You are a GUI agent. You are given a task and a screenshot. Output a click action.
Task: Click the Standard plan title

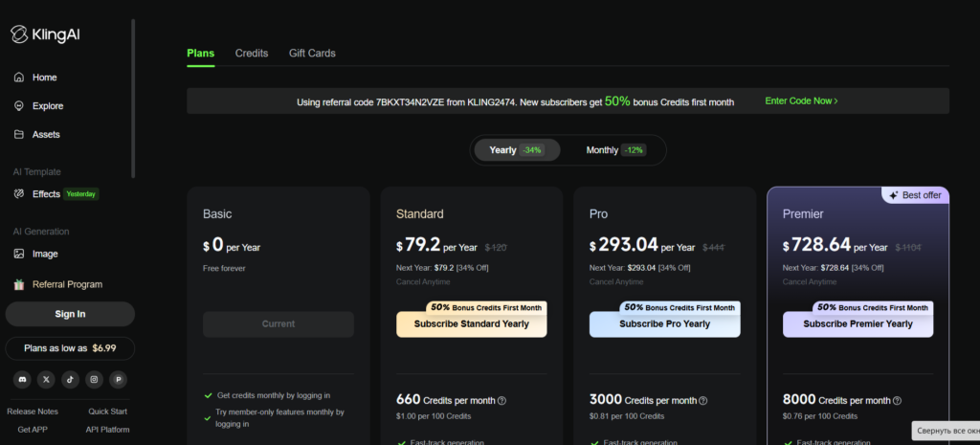click(420, 214)
